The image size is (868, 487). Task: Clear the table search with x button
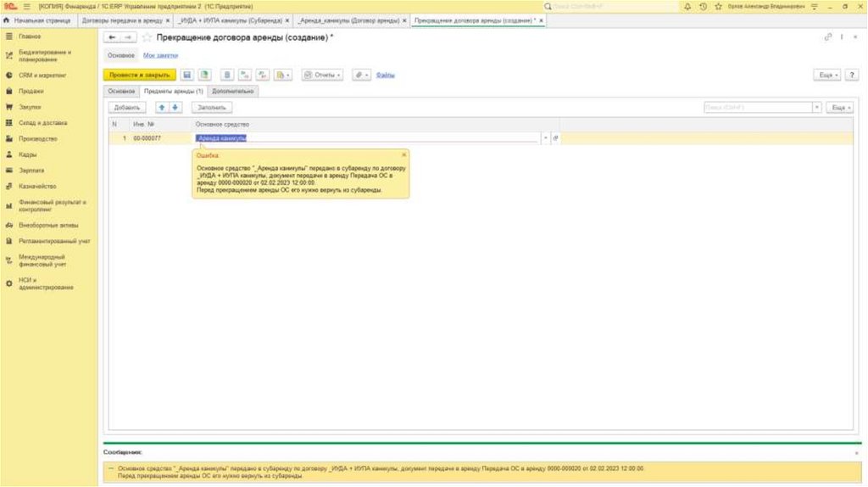816,108
